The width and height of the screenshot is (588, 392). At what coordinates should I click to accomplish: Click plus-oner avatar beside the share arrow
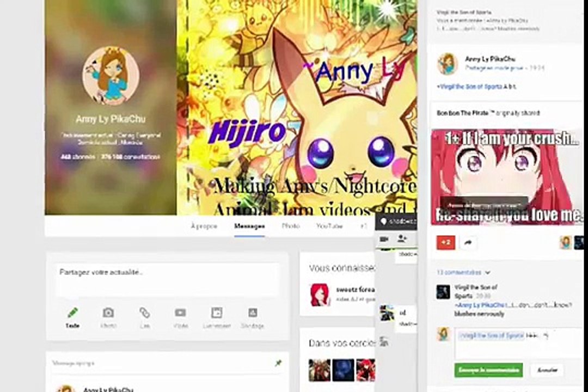(565, 243)
